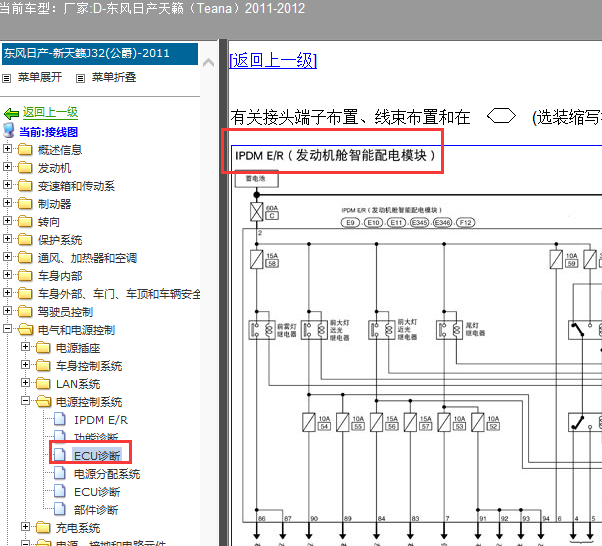Click the 返回上一级 link in left panel
This screenshot has width=602, height=546.
(50, 113)
